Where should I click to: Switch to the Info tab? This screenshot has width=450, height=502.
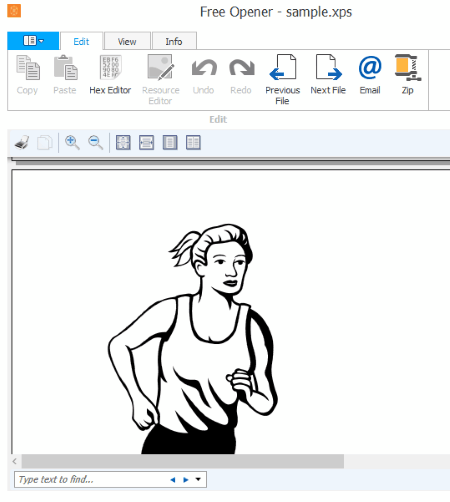(x=174, y=41)
